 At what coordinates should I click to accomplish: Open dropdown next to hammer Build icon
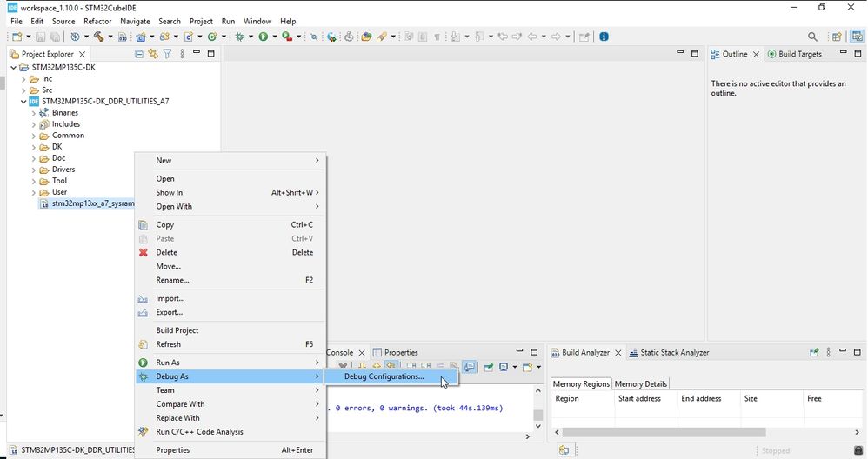point(110,37)
